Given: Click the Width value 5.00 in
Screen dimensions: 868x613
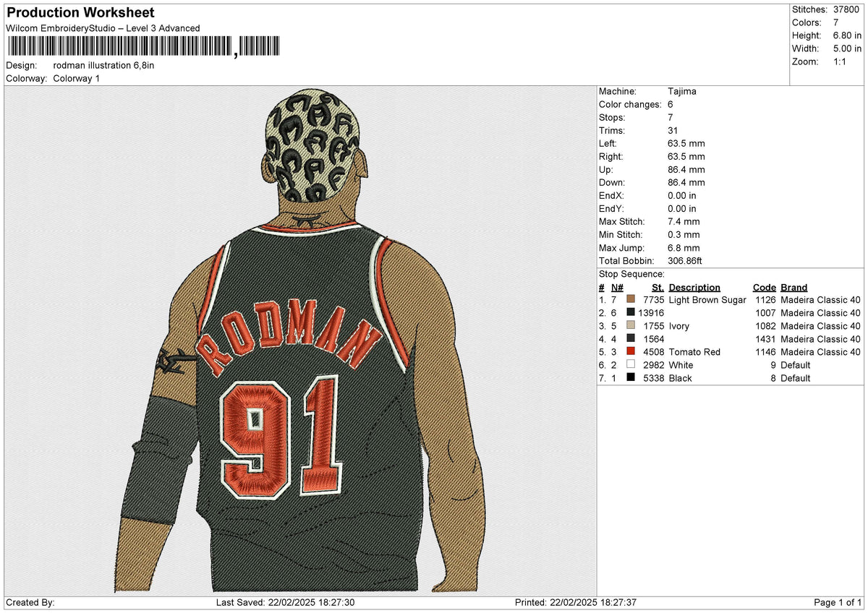Looking at the screenshot, I should 847,48.
